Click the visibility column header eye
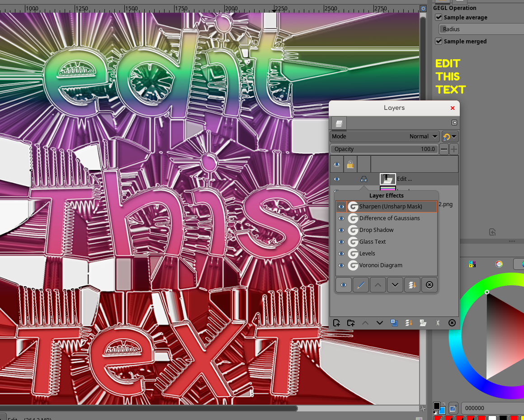 (336, 165)
